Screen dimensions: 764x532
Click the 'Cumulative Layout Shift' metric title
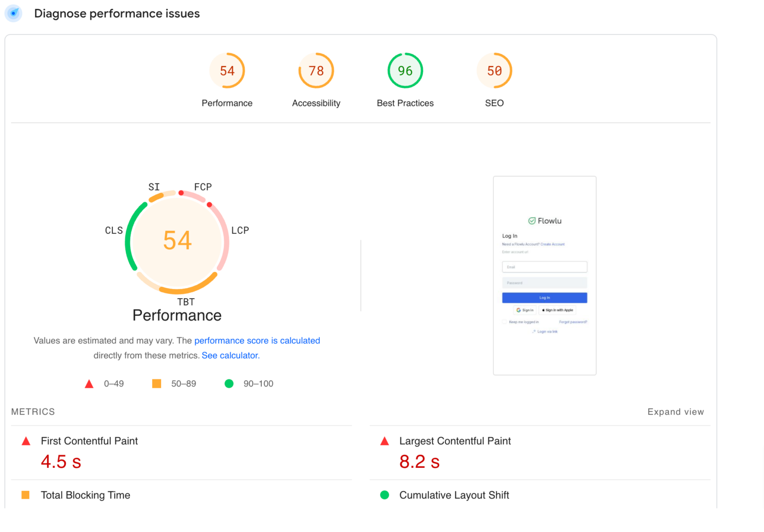(x=454, y=495)
